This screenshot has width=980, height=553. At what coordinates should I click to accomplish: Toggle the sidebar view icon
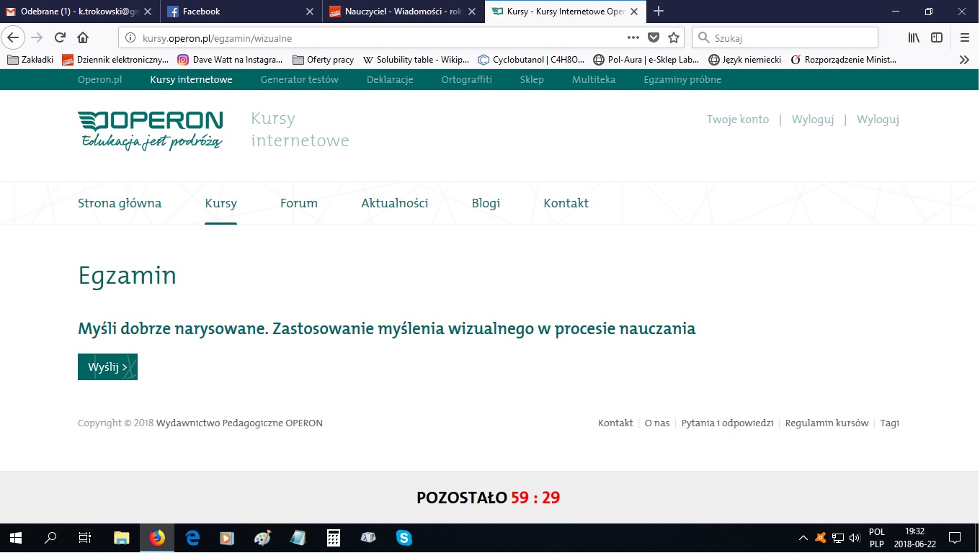click(937, 37)
